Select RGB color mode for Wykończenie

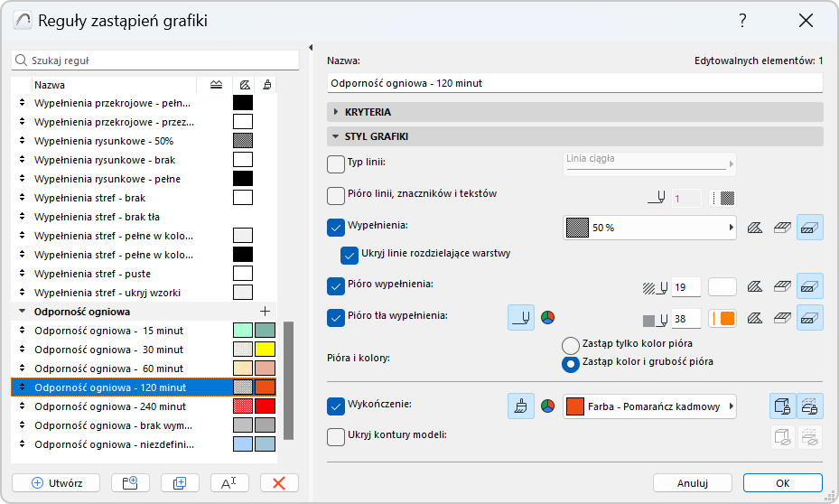tap(547, 406)
